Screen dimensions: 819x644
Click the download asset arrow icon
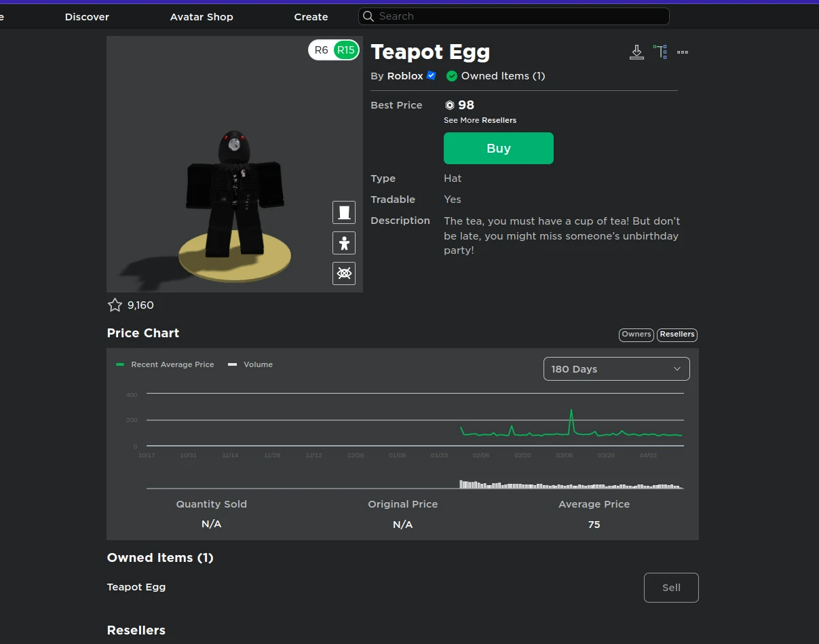pyautogui.click(x=636, y=52)
